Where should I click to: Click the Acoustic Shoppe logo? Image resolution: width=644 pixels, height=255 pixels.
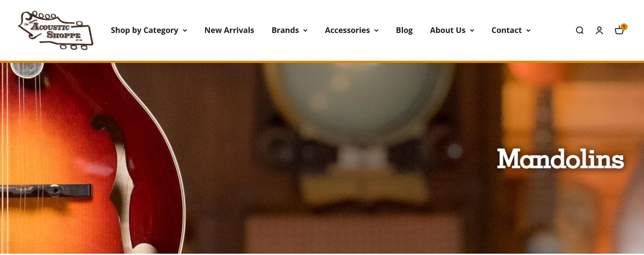pyautogui.click(x=56, y=30)
